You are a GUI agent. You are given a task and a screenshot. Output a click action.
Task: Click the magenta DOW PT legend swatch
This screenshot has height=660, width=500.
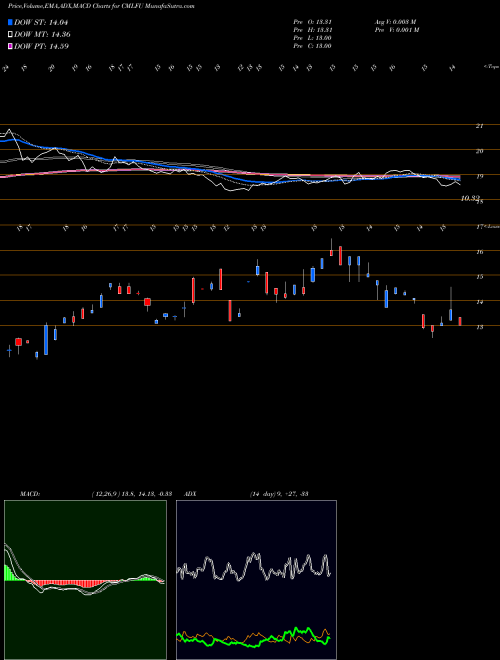point(10,46)
